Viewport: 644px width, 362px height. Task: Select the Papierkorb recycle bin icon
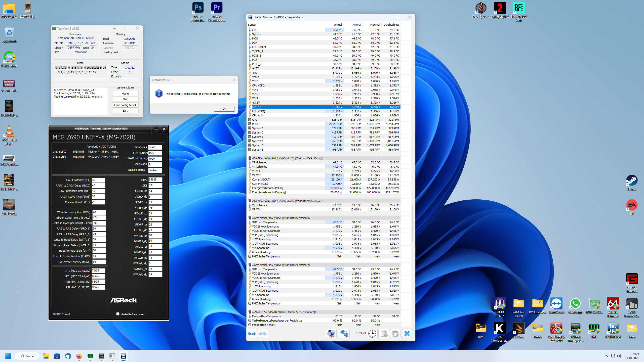pos(9,35)
